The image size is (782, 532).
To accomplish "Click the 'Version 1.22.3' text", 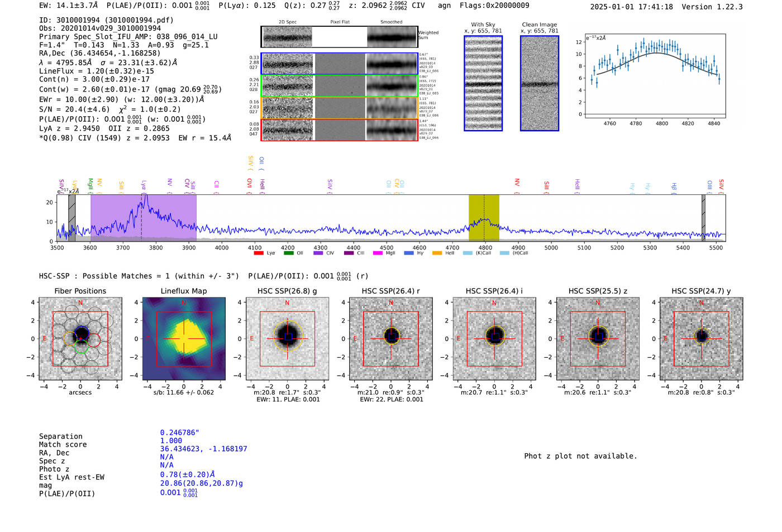I will 712,7.
